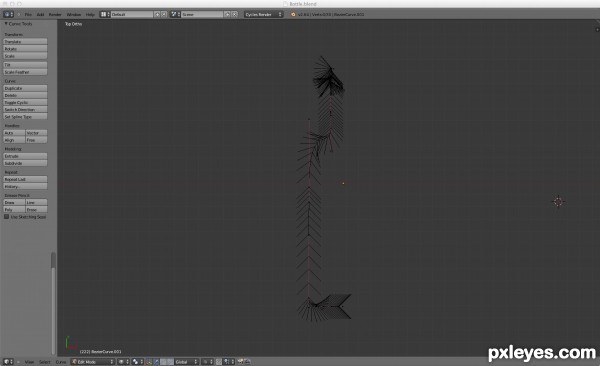Screen dimensions: 600x366
Task: Click the 3D cursor in the viewport
Action: (x=558, y=201)
